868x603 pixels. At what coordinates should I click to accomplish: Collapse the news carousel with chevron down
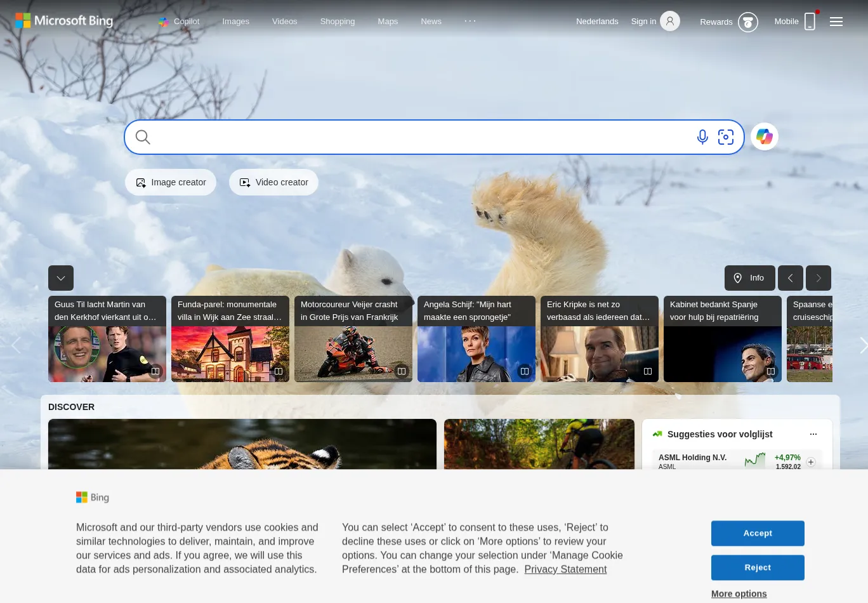tap(61, 278)
